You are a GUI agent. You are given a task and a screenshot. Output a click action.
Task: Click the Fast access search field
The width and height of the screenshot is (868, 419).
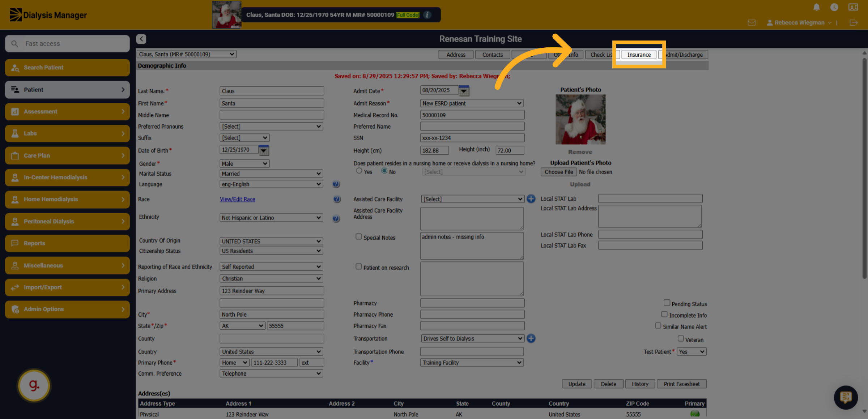(x=67, y=44)
